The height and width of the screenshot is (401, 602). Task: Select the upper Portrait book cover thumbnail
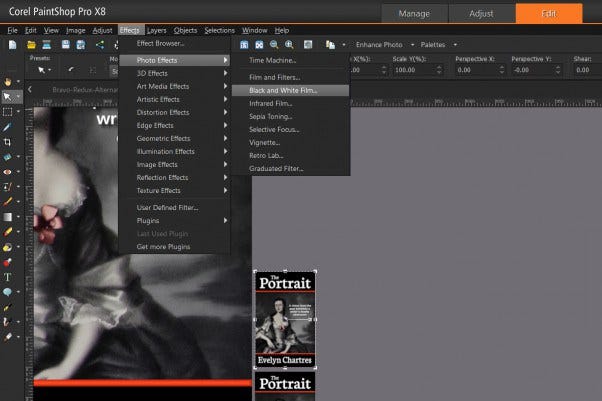tap(285, 318)
